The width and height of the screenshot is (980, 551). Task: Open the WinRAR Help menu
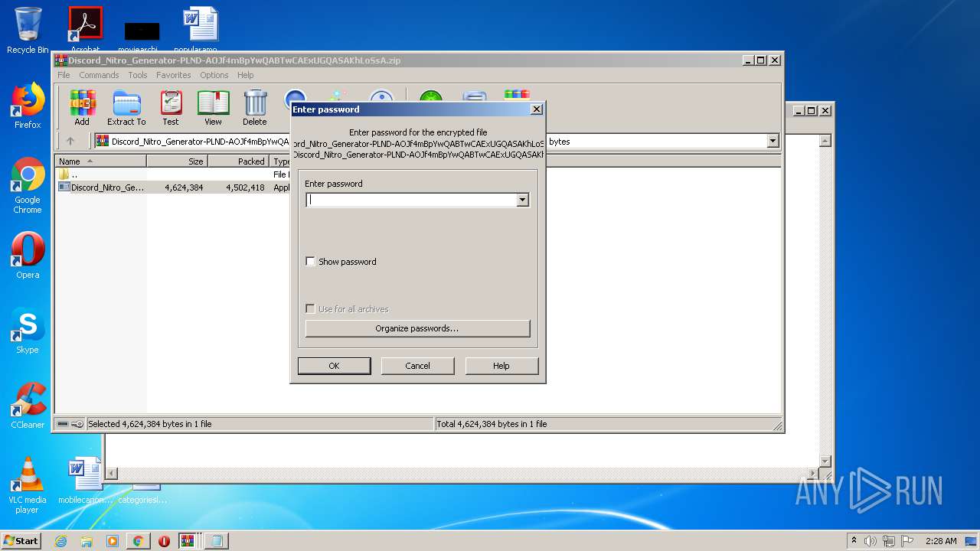point(245,75)
